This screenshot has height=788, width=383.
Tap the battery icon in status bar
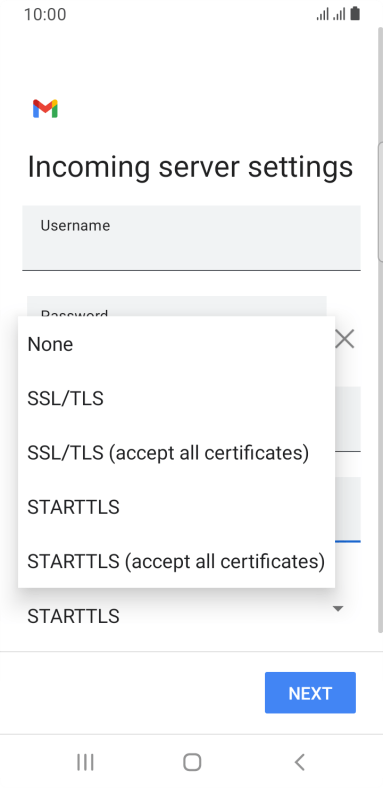pyautogui.click(x=355, y=14)
